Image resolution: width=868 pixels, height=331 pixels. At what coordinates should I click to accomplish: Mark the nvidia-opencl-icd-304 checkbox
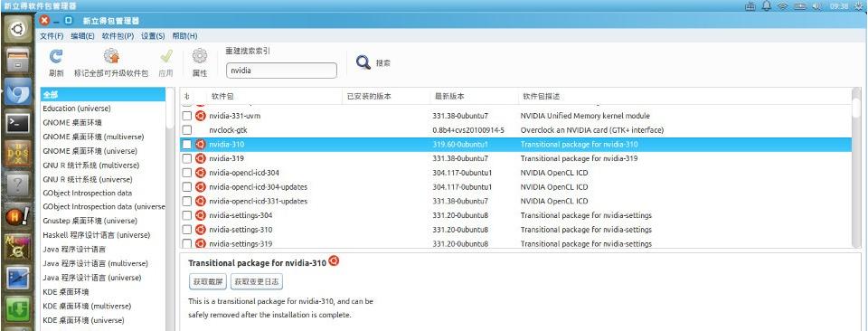(187, 173)
